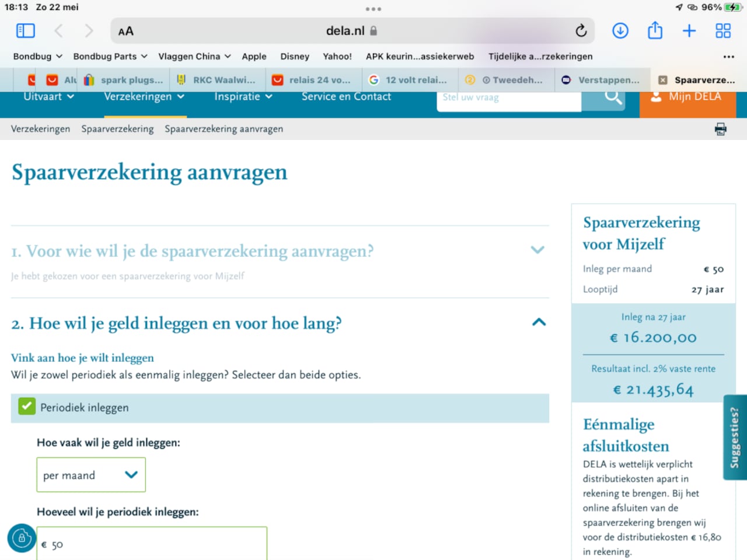This screenshot has width=747, height=560.
Task: Click the periodic deposit amount field
Action: click(152, 544)
